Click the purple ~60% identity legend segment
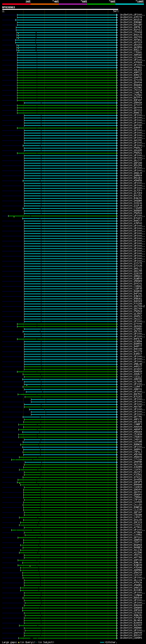 point(73,4)
